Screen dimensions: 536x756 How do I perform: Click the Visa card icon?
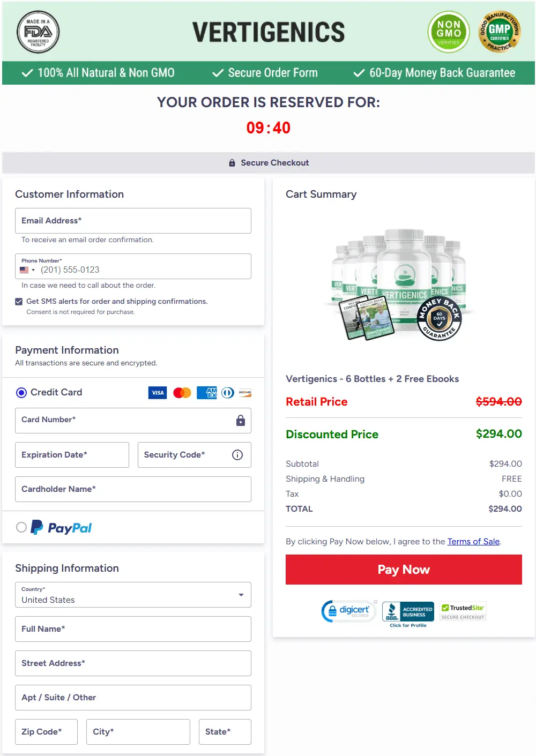(158, 393)
